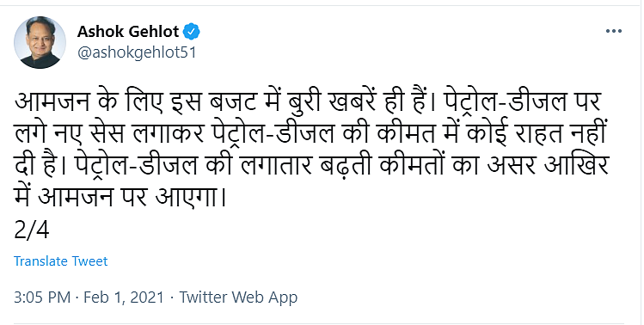Click the blue verified badge beside Ashok Gehlot
The height and width of the screenshot is (325, 644).
tap(191, 32)
